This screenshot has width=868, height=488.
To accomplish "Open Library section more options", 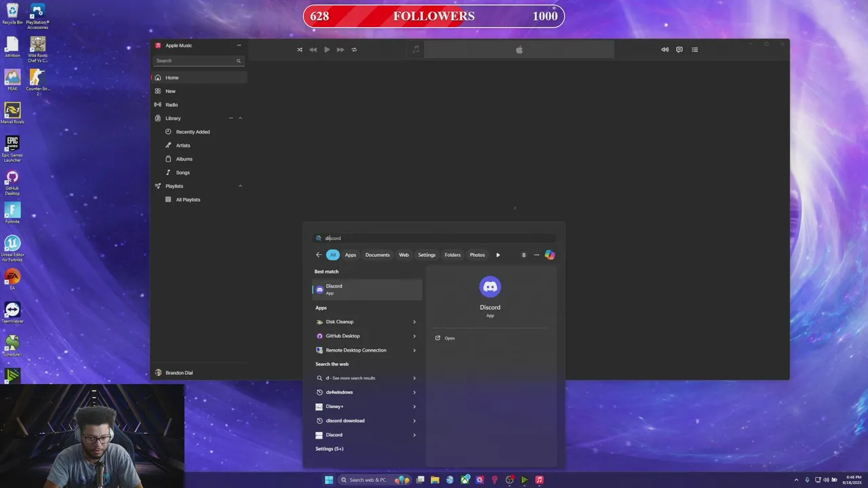I will tap(231, 118).
